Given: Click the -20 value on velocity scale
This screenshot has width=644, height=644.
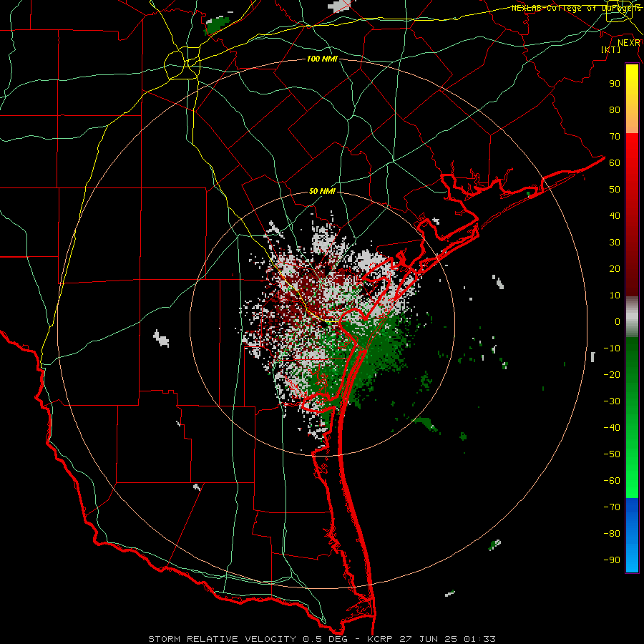Looking at the screenshot, I should 612,374.
